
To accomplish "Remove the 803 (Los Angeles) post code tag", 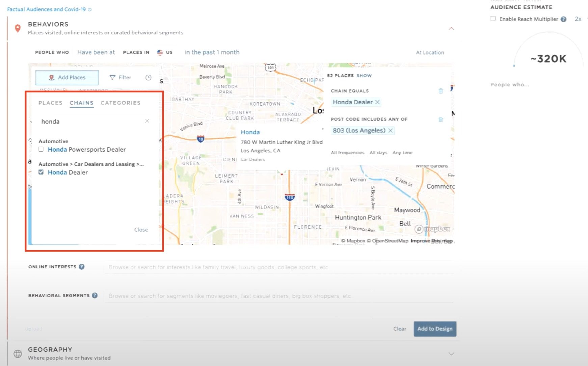I will (390, 131).
